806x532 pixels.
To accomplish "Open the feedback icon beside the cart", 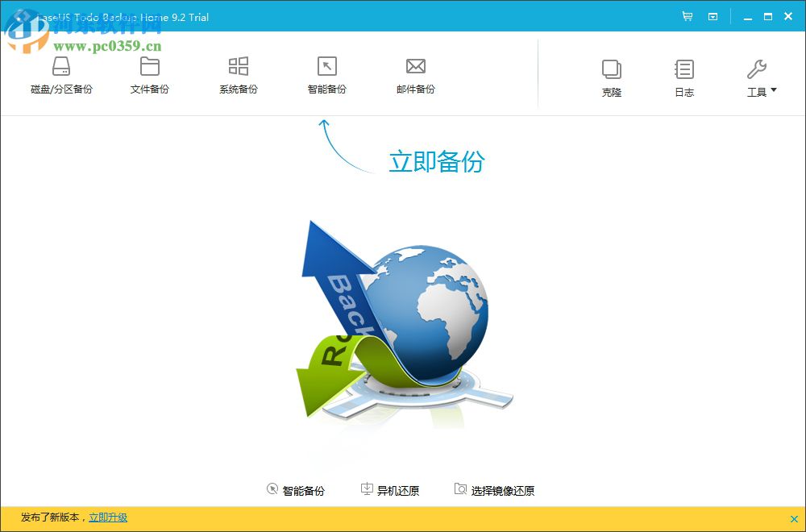I will click(x=713, y=15).
